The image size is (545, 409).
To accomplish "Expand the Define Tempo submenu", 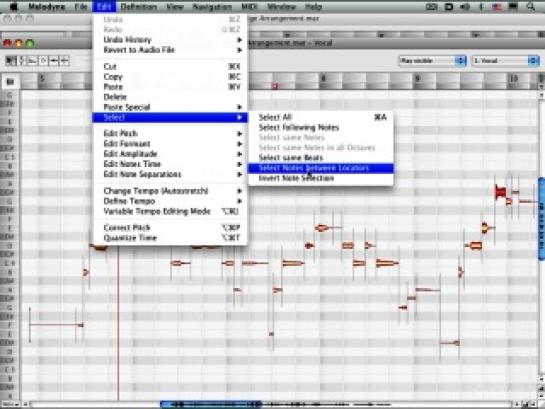I will coord(170,201).
